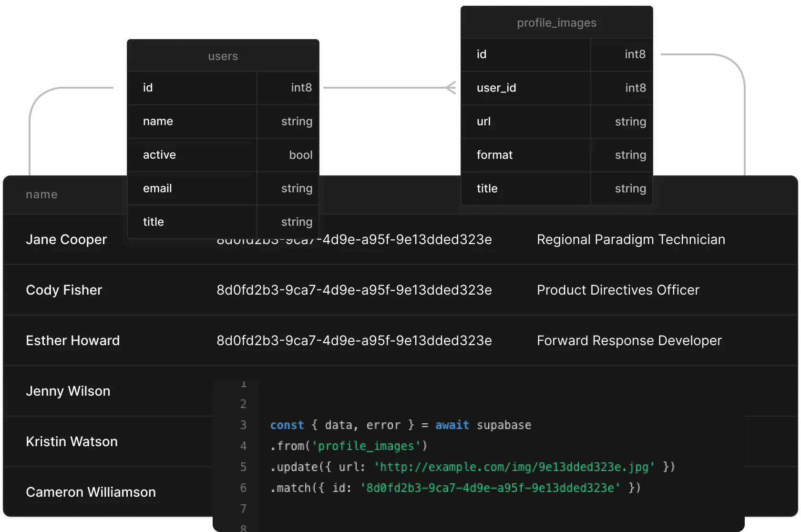801x532 pixels.
Task: Click the Jenny Wilson row
Action: (x=400, y=391)
